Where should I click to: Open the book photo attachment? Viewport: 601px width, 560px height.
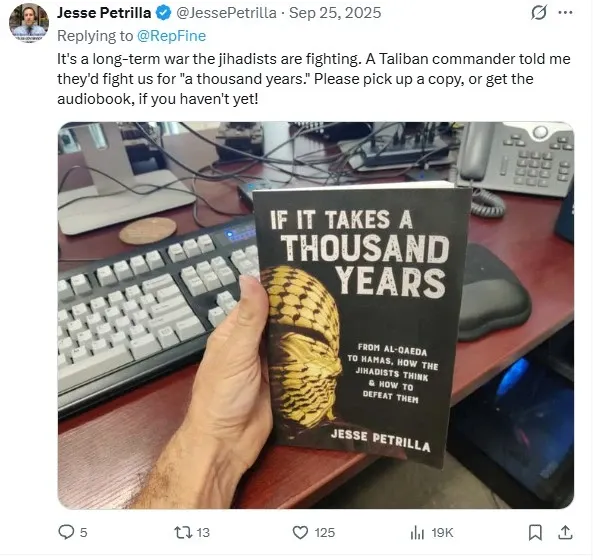316,315
